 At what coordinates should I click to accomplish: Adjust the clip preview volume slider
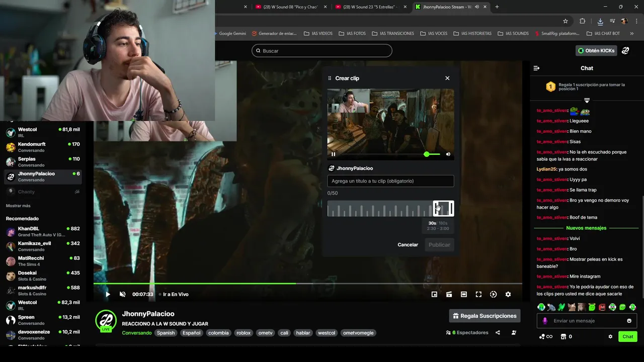pyautogui.click(x=432, y=154)
